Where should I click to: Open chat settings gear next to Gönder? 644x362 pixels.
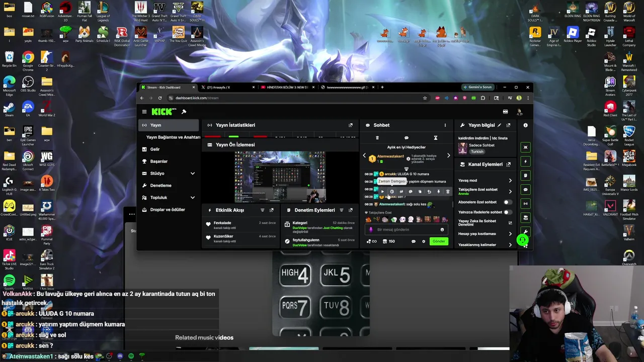pos(424,241)
